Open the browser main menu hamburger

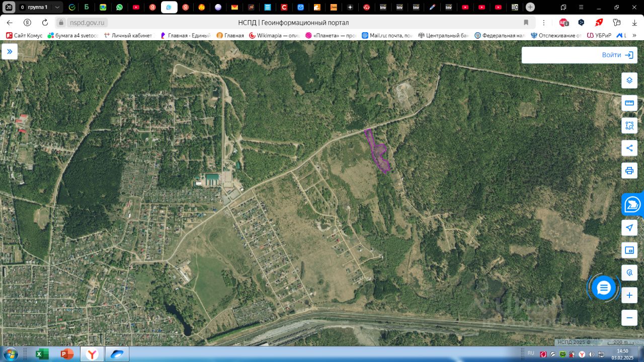[x=582, y=8]
